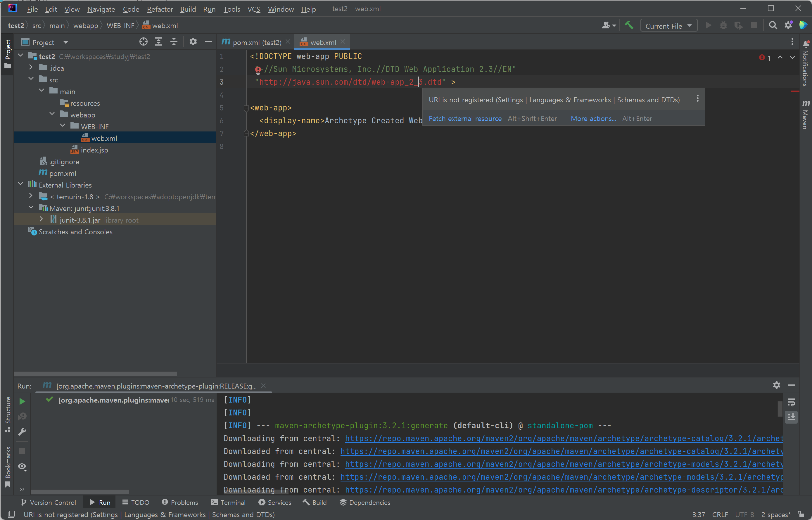Image resolution: width=812 pixels, height=520 pixels.
Task: Collapse the webapp folder in tree
Action: pyautogui.click(x=52, y=114)
